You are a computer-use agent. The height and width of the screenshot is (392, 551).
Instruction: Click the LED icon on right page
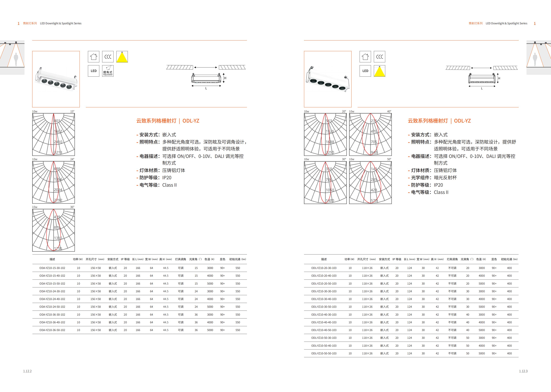pyautogui.click(x=365, y=71)
